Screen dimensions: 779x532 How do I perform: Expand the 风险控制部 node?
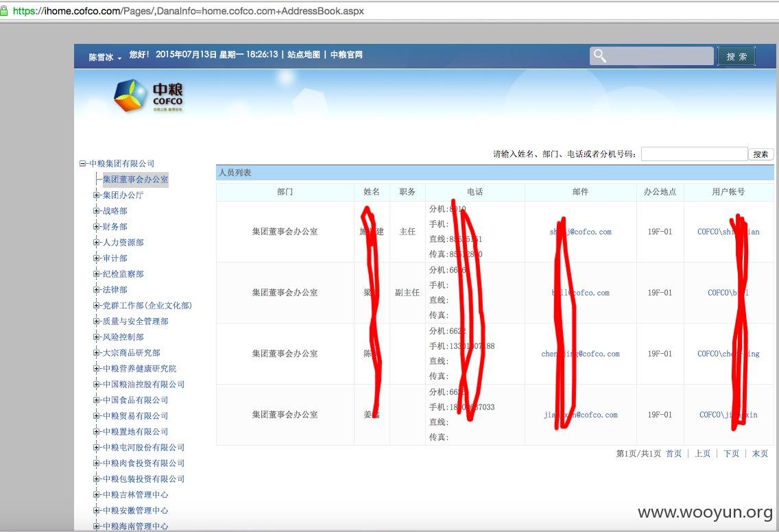click(x=97, y=337)
